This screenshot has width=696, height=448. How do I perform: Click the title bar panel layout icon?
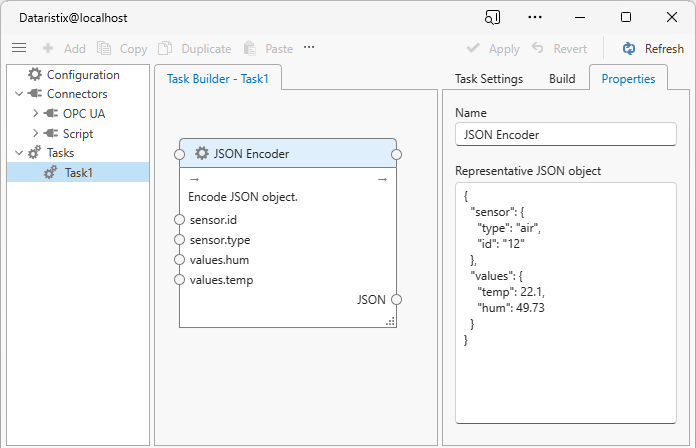(492, 18)
